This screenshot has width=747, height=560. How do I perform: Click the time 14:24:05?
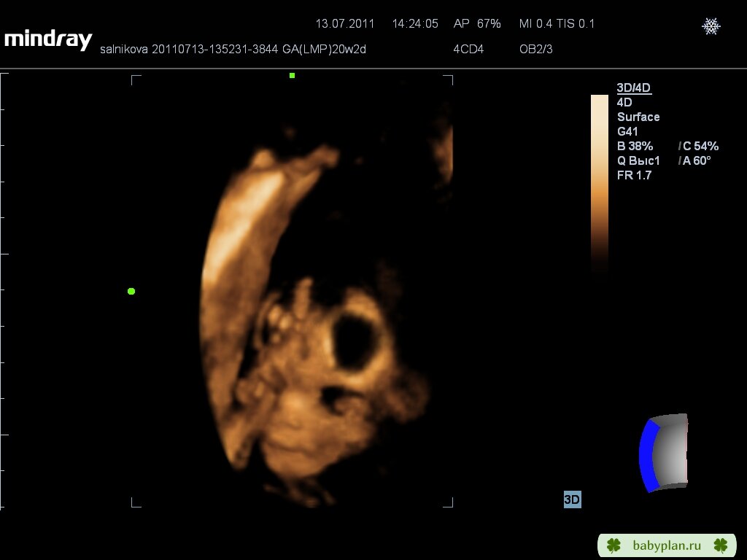point(415,24)
